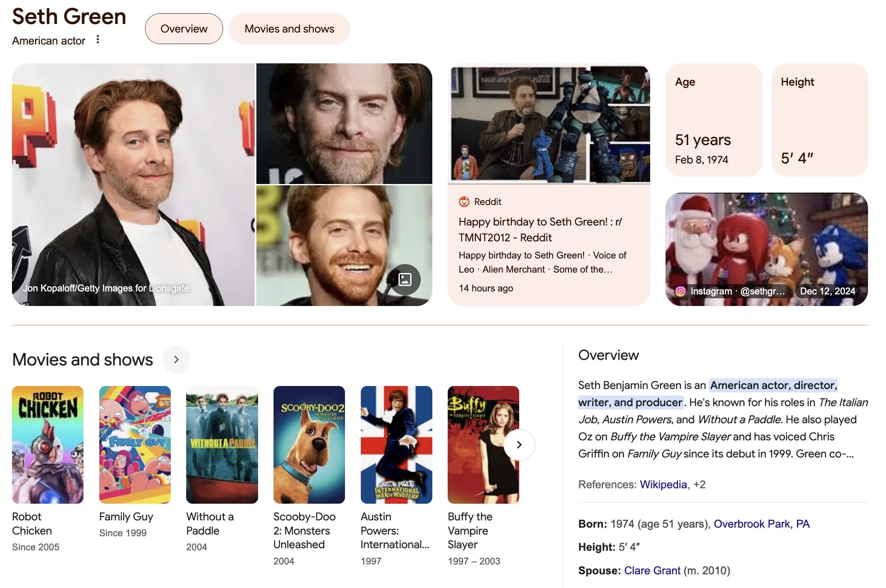Screen dimensions: 886x588
Task: Open Overbrook Park, PA link
Action: [761, 524]
